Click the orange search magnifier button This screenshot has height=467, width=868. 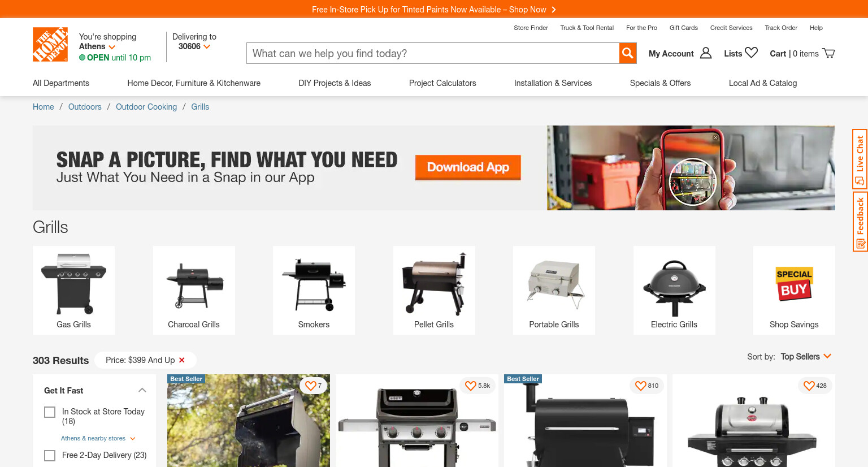pos(628,53)
